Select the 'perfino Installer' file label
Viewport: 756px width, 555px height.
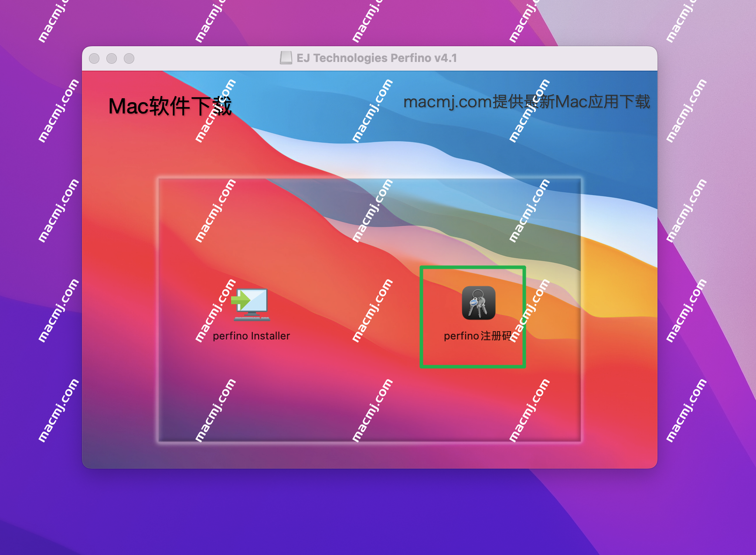tap(251, 336)
